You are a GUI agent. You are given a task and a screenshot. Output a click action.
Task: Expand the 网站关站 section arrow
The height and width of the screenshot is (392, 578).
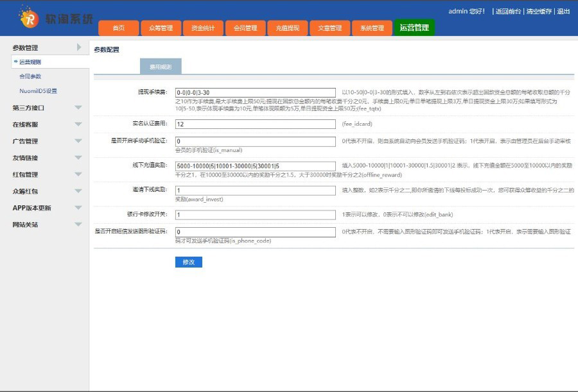[78, 225]
